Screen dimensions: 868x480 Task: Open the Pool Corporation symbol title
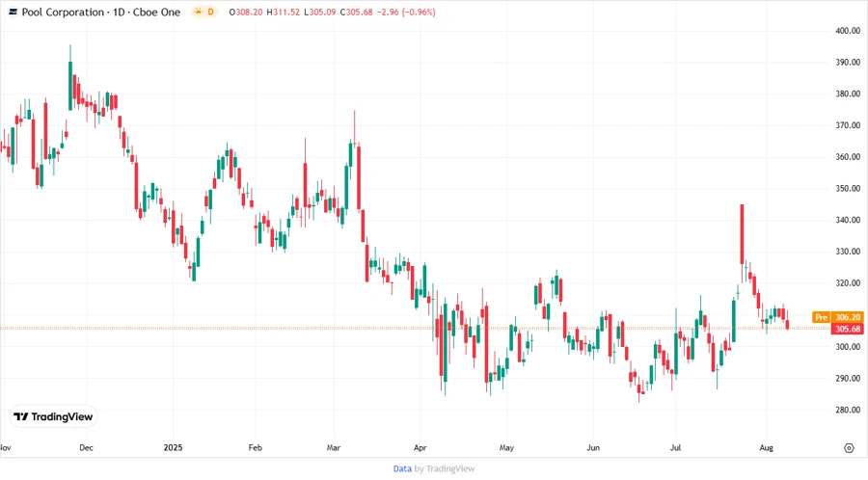[x=100, y=12]
